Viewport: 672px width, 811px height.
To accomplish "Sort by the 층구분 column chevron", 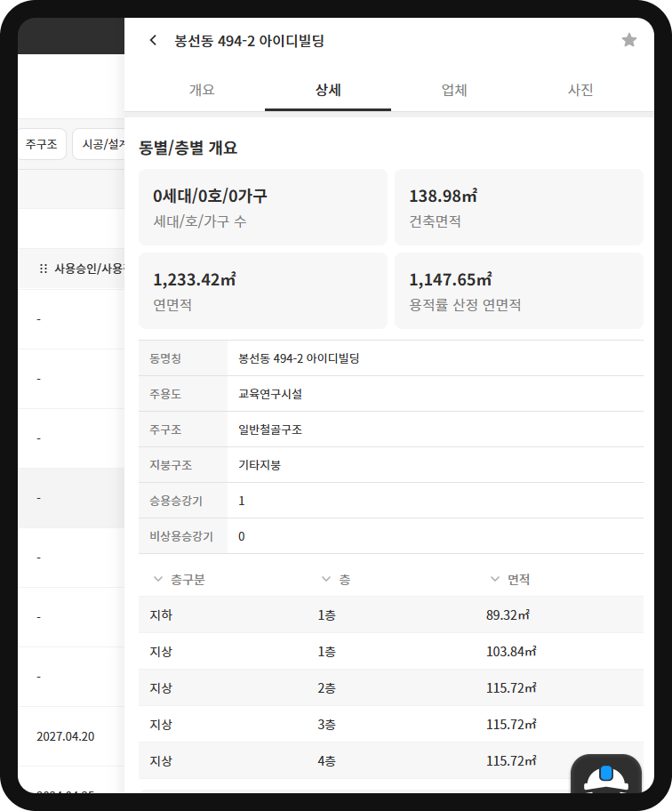I will pyautogui.click(x=158, y=579).
